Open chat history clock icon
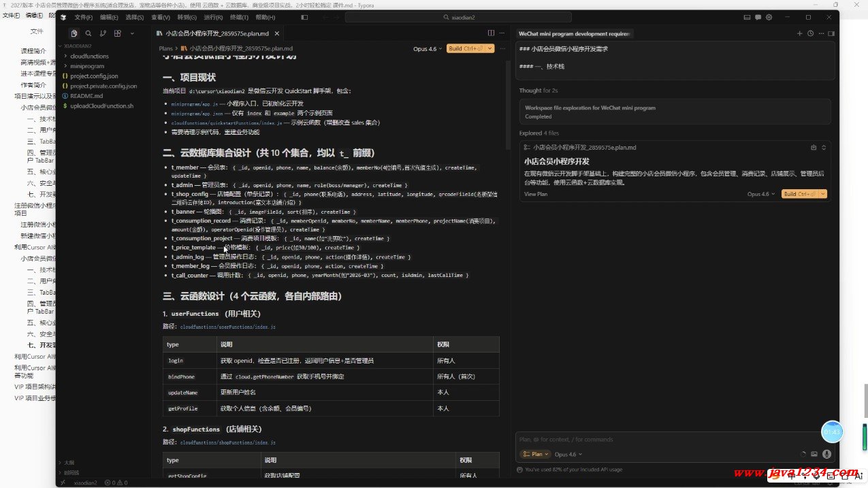This screenshot has width=868, height=488. [x=810, y=33]
